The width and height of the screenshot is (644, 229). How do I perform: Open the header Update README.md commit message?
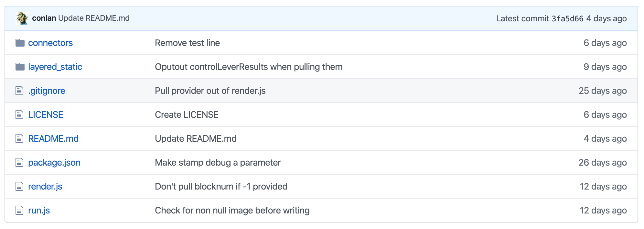(94, 18)
